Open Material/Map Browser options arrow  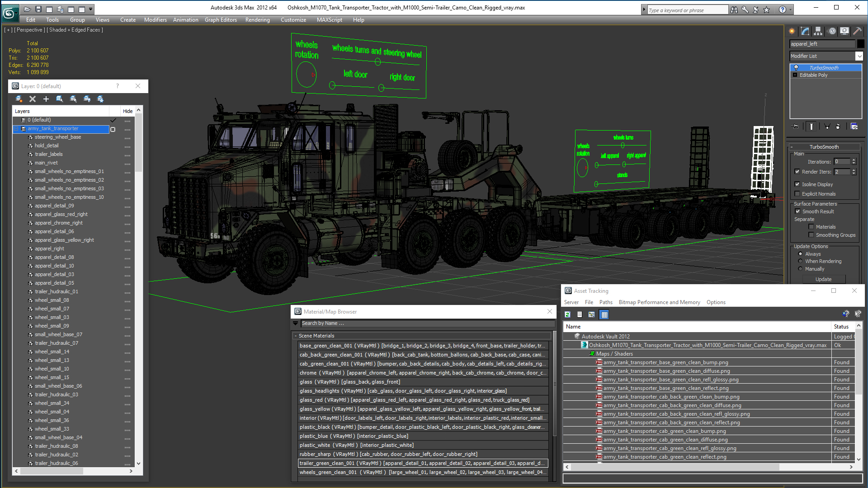coord(296,324)
